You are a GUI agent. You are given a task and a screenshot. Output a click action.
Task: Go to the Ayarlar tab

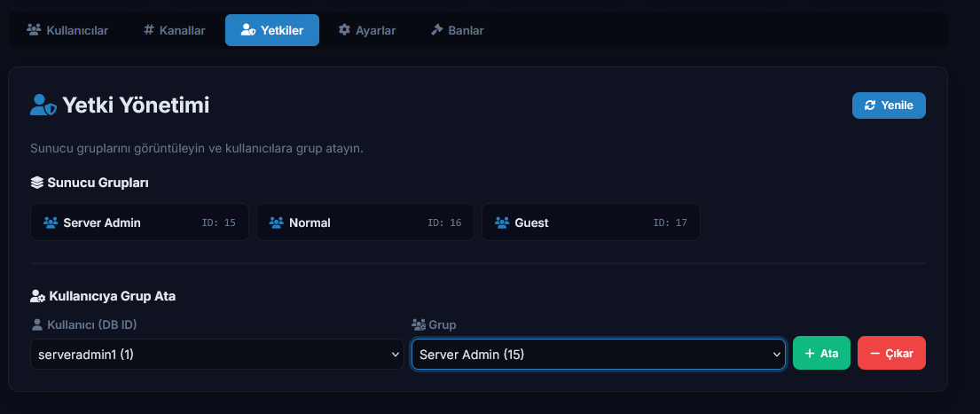pyautogui.click(x=367, y=30)
